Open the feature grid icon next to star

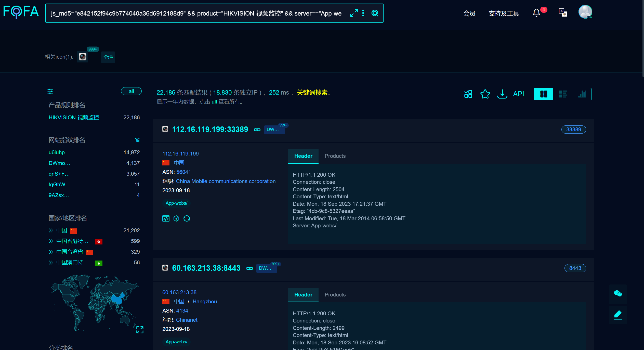click(x=468, y=94)
